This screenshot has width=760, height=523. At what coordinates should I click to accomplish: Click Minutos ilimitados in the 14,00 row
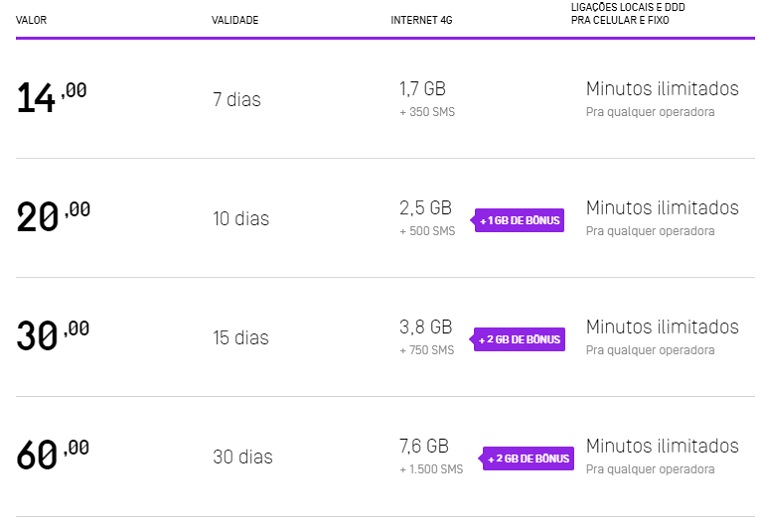pos(662,89)
